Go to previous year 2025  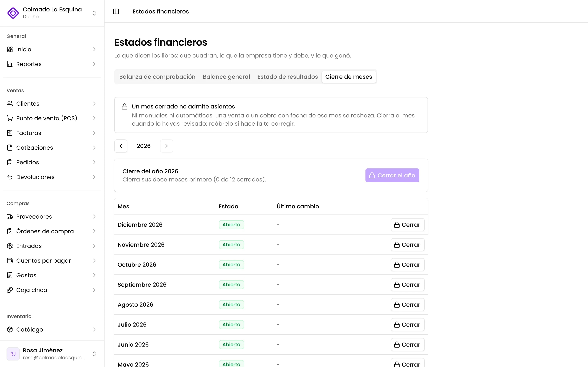pyautogui.click(x=121, y=146)
